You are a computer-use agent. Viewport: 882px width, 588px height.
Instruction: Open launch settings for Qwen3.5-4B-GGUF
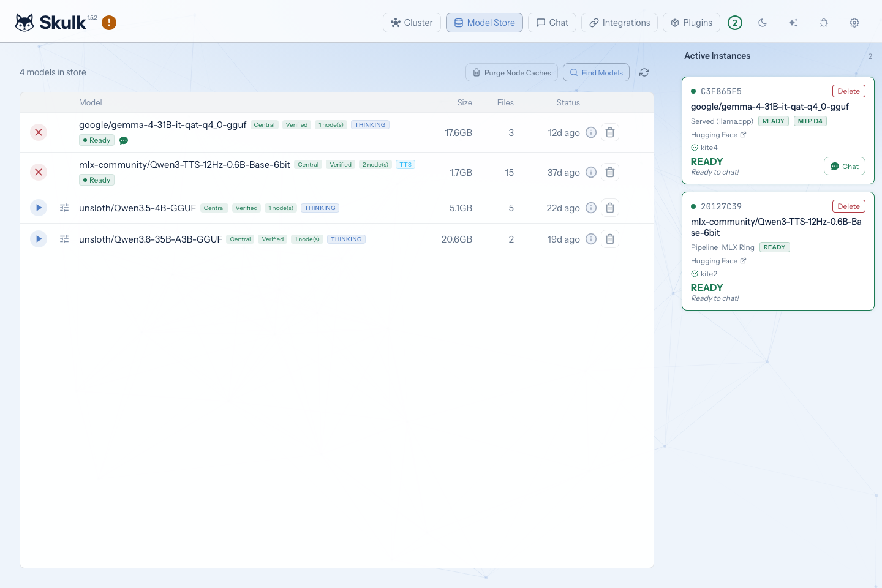coord(64,208)
